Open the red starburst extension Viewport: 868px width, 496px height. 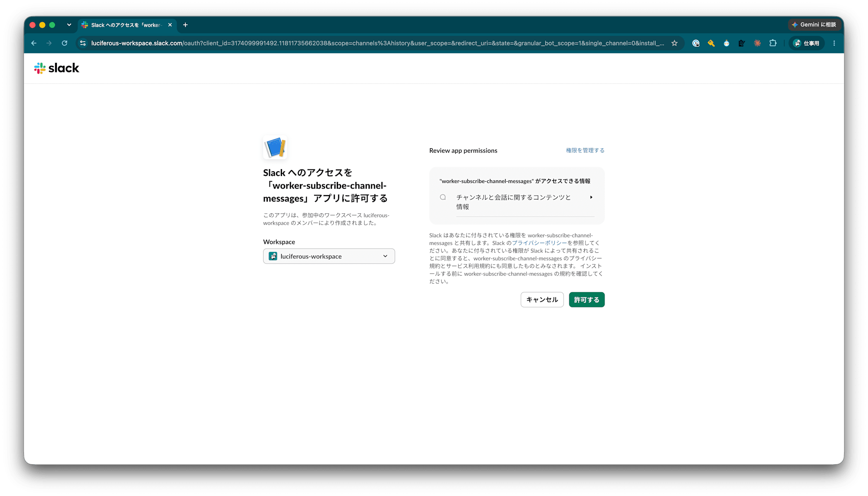click(757, 43)
